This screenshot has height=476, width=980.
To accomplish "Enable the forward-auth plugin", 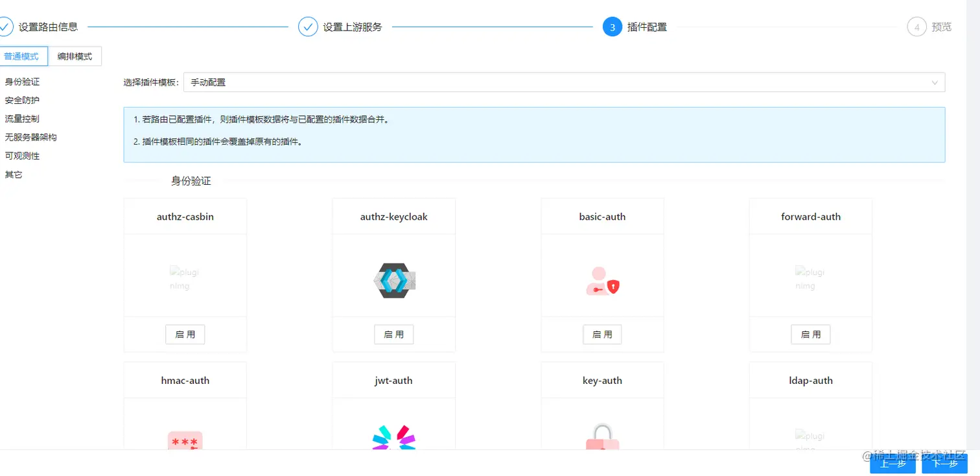I will coord(811,335).
